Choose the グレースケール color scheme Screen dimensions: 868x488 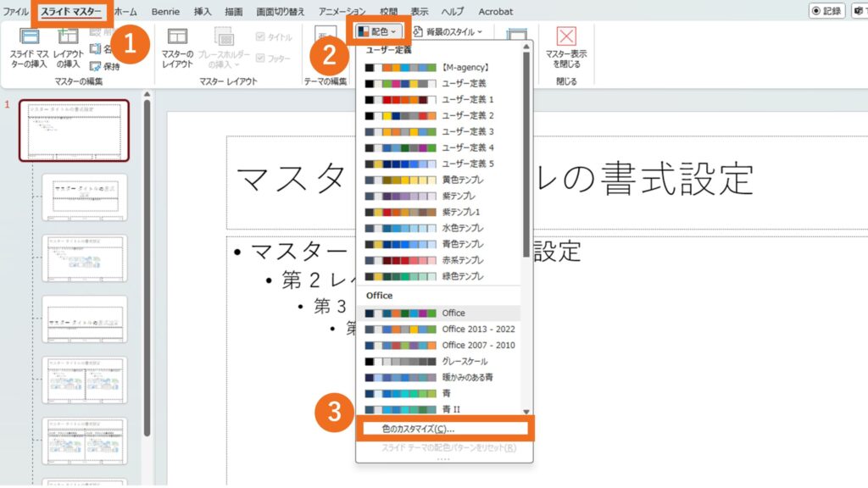click(439, 361)
